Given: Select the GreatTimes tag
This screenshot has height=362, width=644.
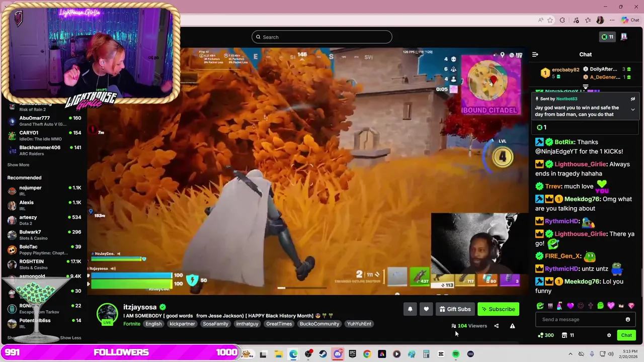Looking at the screenshot, I should (x=279, y=324).
